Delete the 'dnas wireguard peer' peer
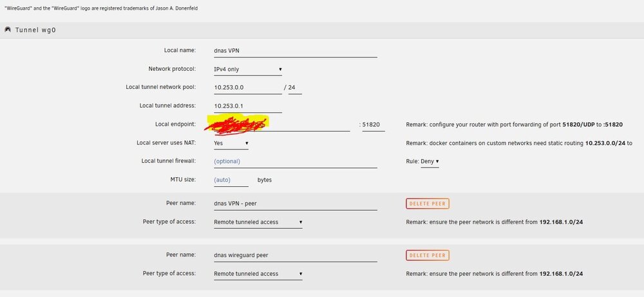The height and width of the screenshot is (297, 644). click(428, 255)
